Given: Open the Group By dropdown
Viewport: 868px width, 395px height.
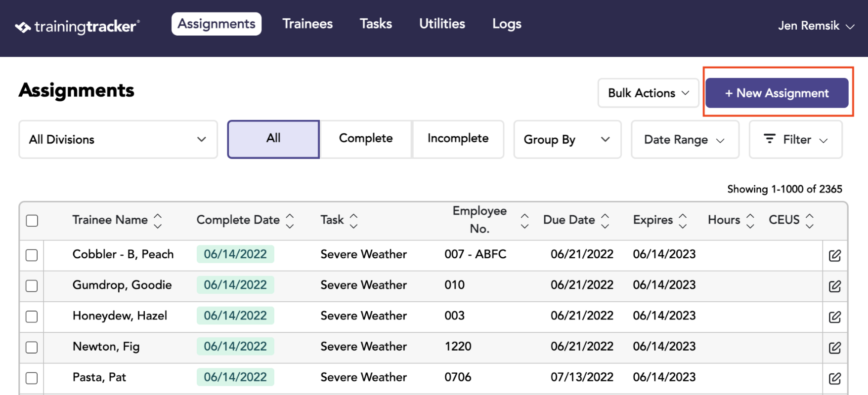Looking at the screenshot, I should click(x=567, y=139).
